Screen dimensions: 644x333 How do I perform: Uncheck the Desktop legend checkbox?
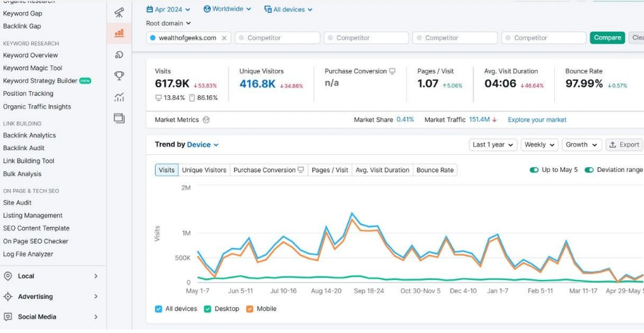tap(208, 309)
